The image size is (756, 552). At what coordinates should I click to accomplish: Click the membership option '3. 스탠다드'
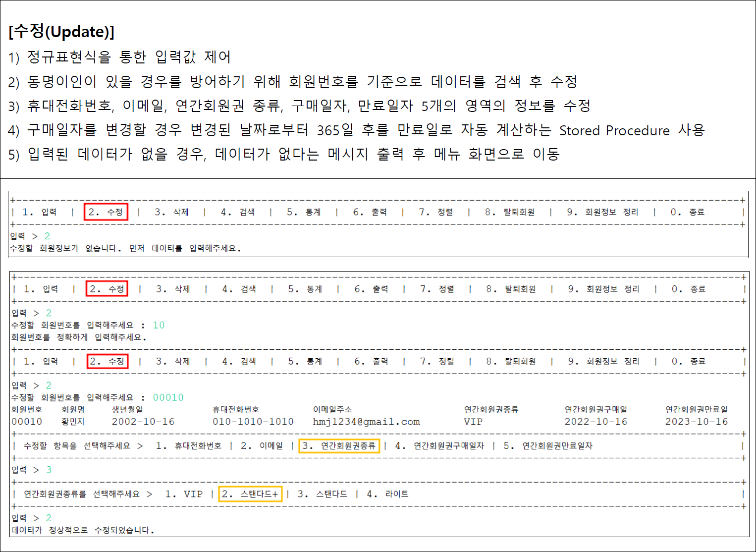322,494
